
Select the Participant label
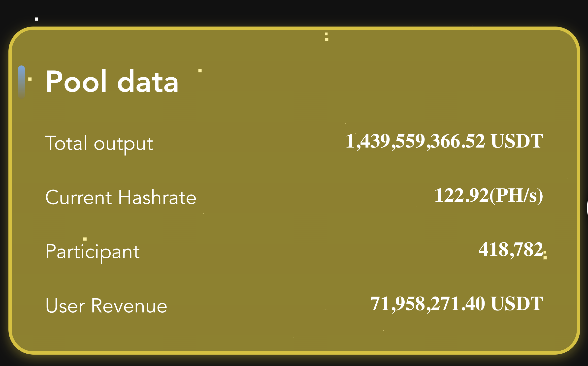(x=93, y=251)
